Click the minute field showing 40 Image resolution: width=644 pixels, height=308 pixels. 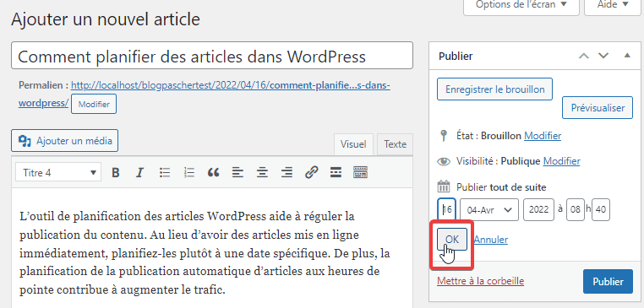point(600,209)
